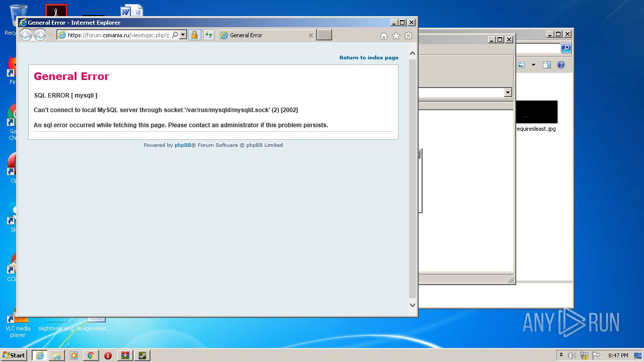This screenshot has width=644, height=362.
Task: Open the Steam taskbar button
Action: point(142,355)
